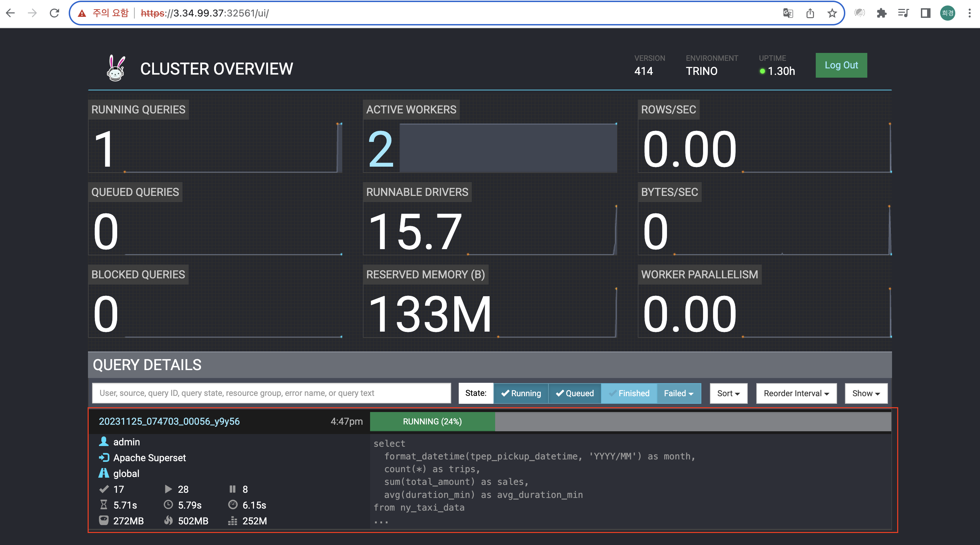Expand the Failed filter dropdown
The image size is (980, 545).
678,393
